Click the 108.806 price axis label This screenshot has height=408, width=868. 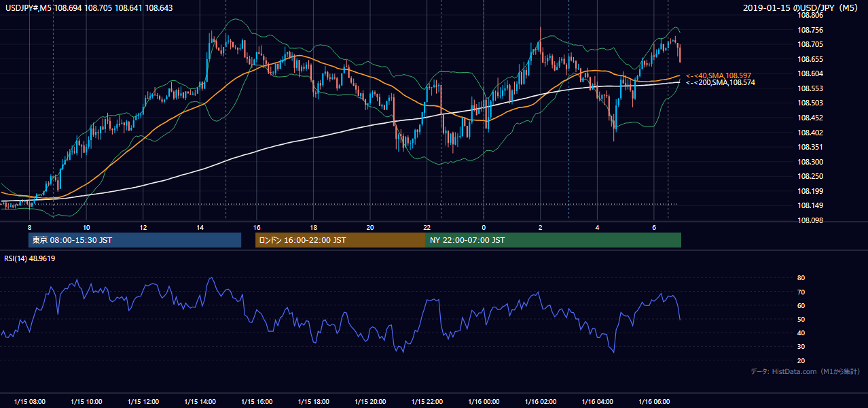point(810,15)
